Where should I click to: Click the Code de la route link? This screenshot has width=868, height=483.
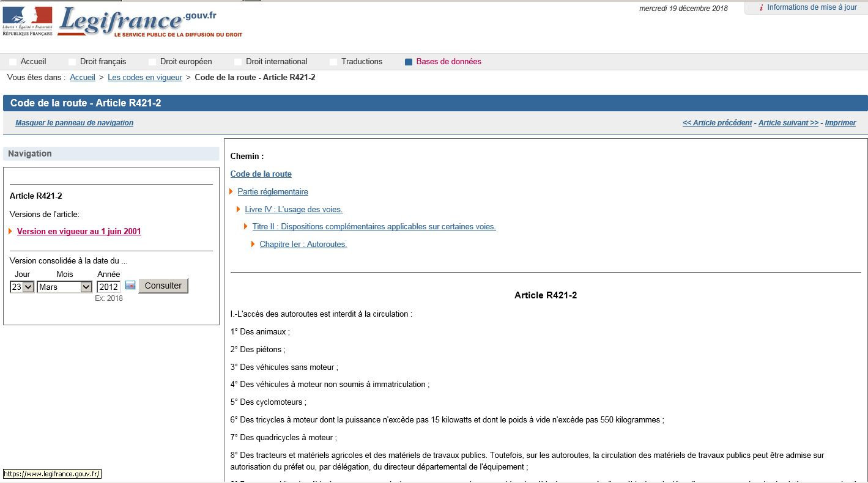coord(261,174)
